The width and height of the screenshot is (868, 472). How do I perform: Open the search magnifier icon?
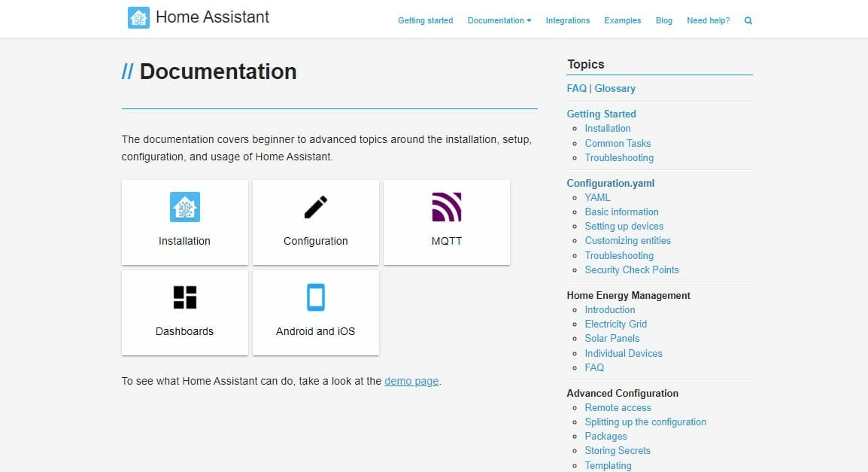(x=748, y=21)
